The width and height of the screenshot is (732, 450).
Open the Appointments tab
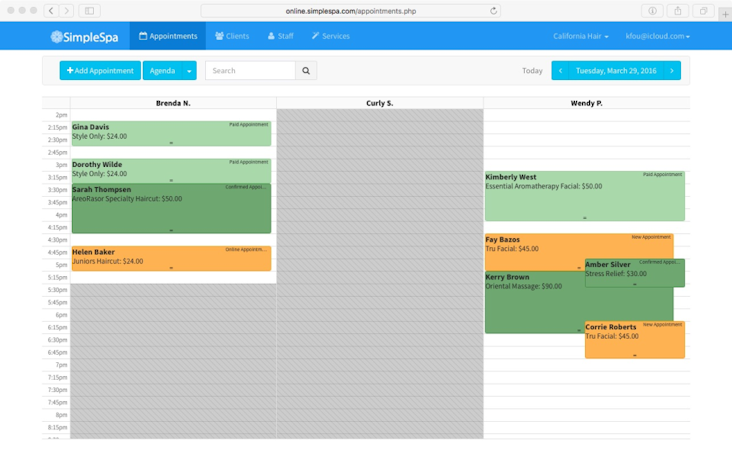(168, 36)
